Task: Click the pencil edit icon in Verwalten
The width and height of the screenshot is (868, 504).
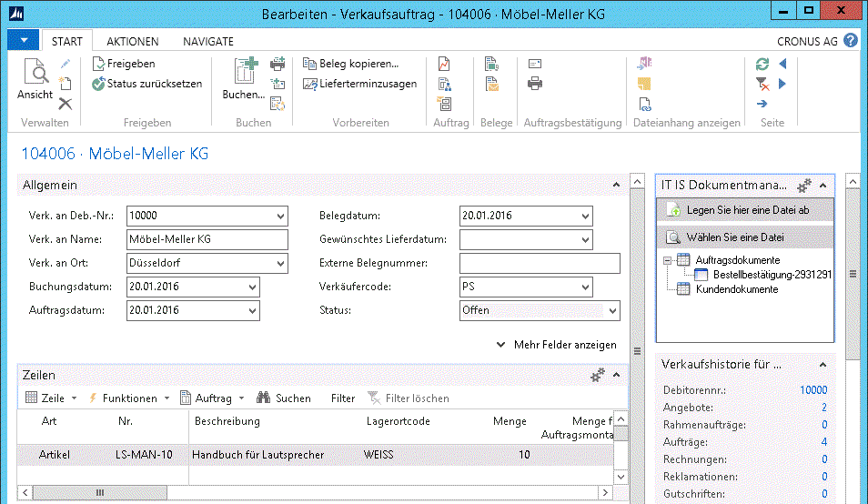Action: click(66, 64)
